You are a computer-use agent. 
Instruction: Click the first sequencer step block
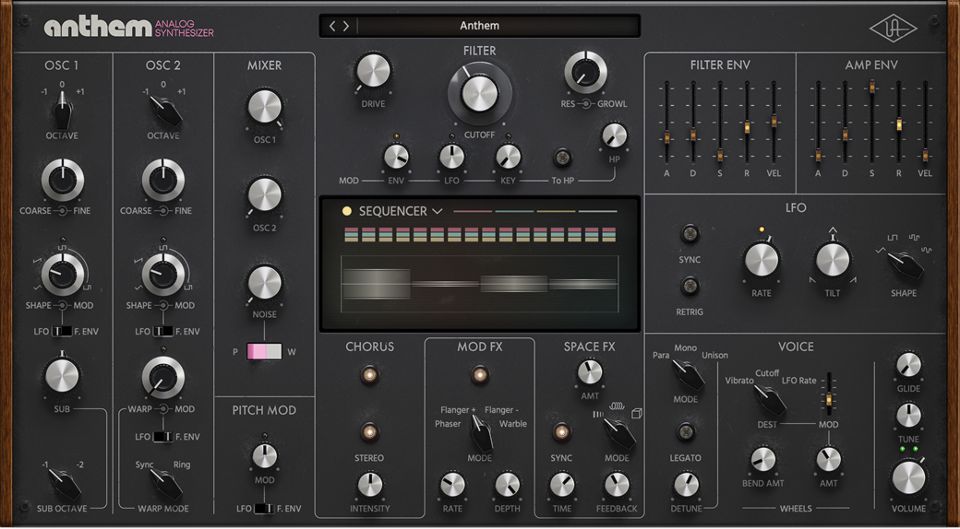pos(351,234)
